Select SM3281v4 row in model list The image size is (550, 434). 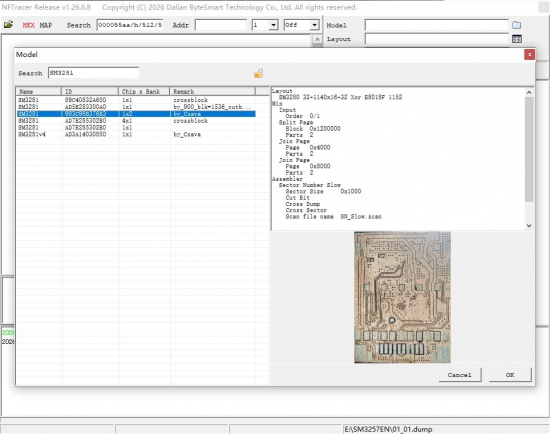[x=136, y=134]
